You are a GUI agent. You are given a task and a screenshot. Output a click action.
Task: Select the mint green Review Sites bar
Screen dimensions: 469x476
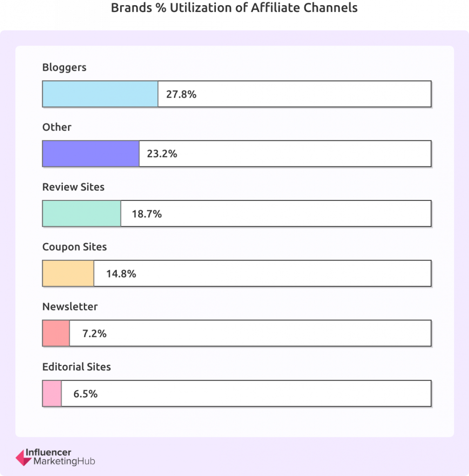pyautogui.click(x=82, y=213)
